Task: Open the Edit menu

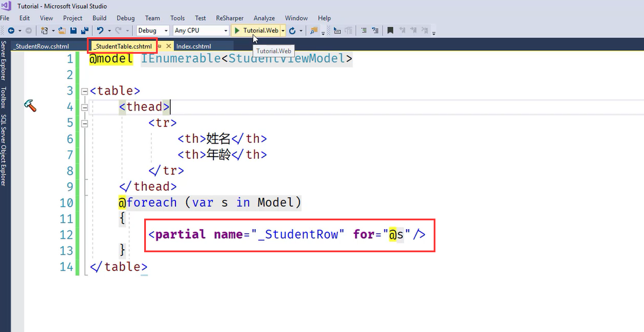Action: tap(25, 18)
